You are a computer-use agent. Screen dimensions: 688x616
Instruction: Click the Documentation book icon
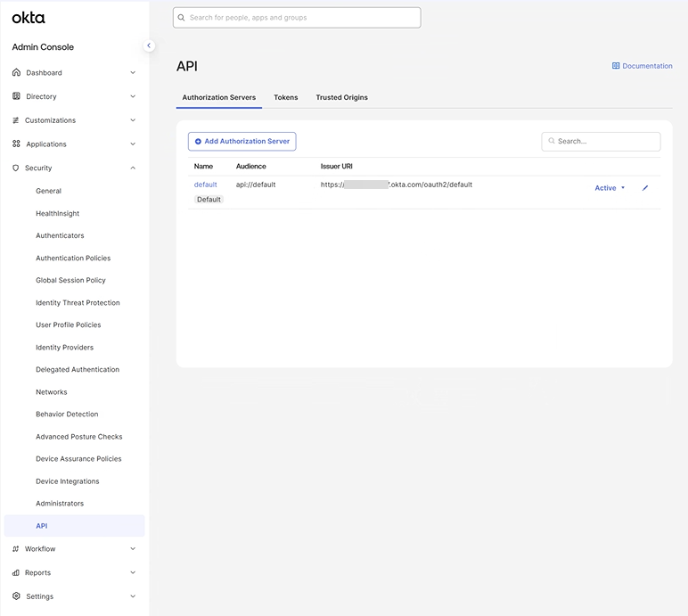(616, 66)
